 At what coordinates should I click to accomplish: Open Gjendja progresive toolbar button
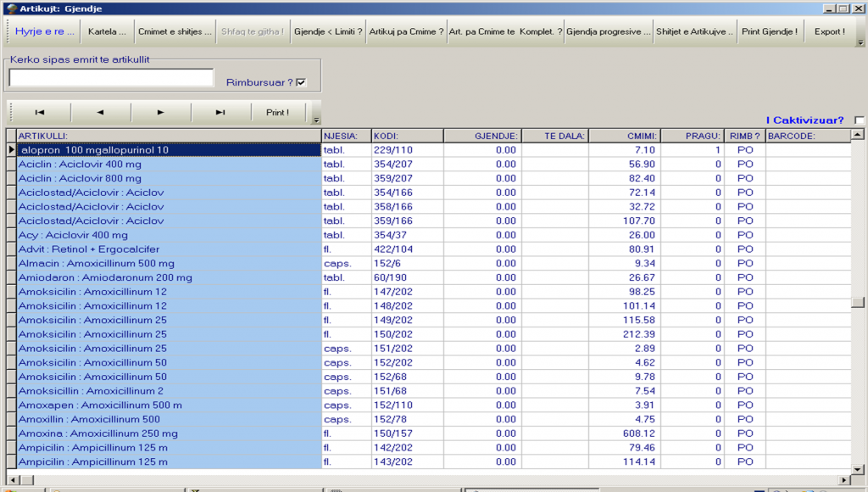(609, 31)
